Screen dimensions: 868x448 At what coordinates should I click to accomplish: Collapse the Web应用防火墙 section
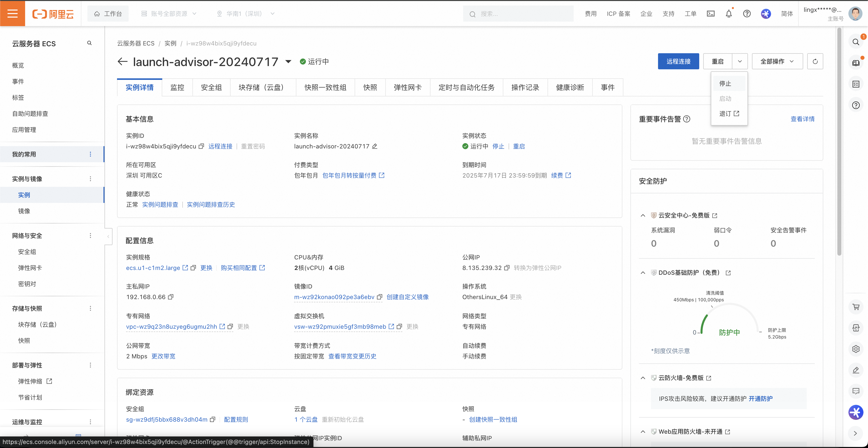(x=642, y=431)
